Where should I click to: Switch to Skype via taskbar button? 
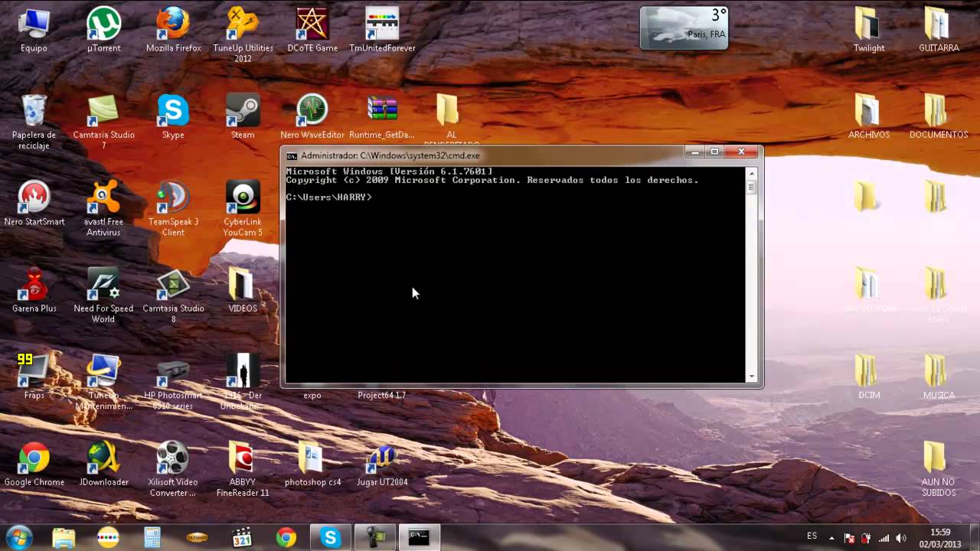[x=331, y=537]
